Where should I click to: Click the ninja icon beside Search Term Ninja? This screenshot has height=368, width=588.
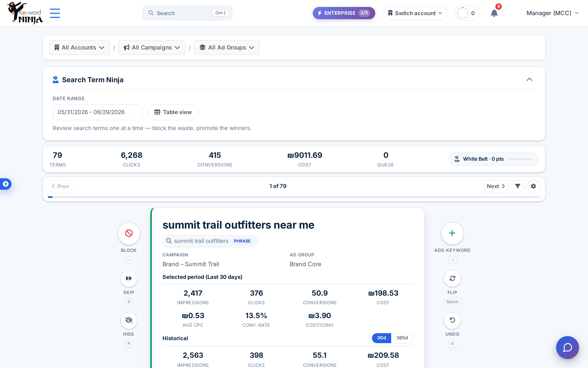coord(56,80)
